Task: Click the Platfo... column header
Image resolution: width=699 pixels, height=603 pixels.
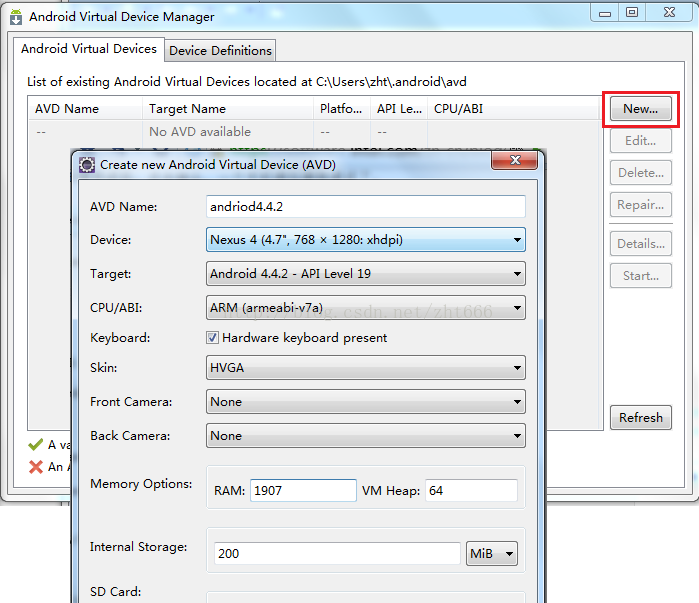Action: (342, 109)
